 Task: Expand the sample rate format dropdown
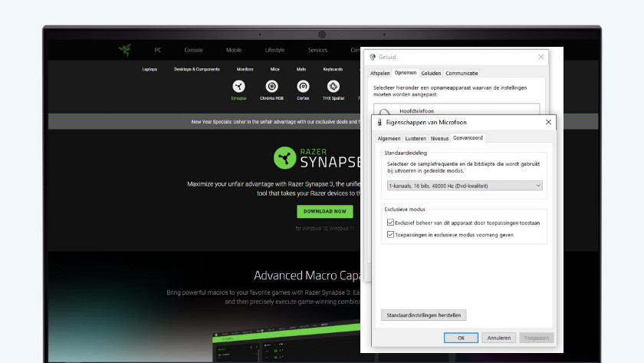pyautogui.click(x=464, y=186)
